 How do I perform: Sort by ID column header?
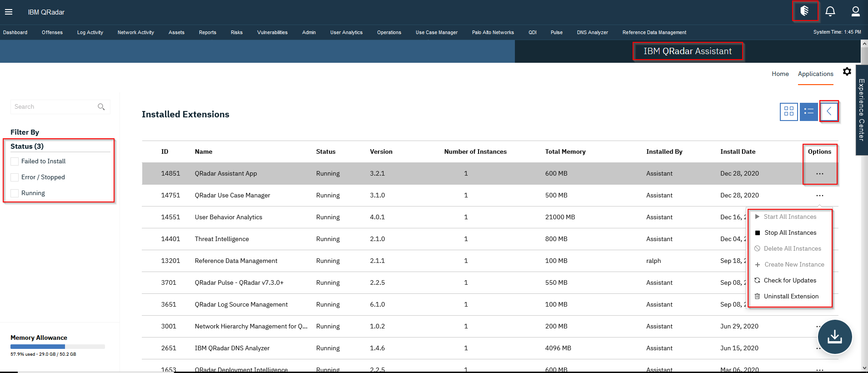tap(165, 151)
